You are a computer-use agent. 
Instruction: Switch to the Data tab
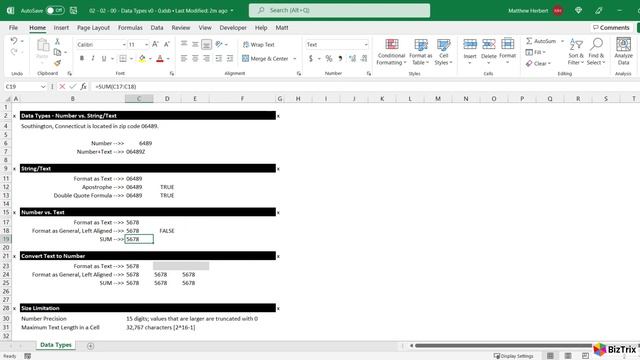tap(157, 28)
